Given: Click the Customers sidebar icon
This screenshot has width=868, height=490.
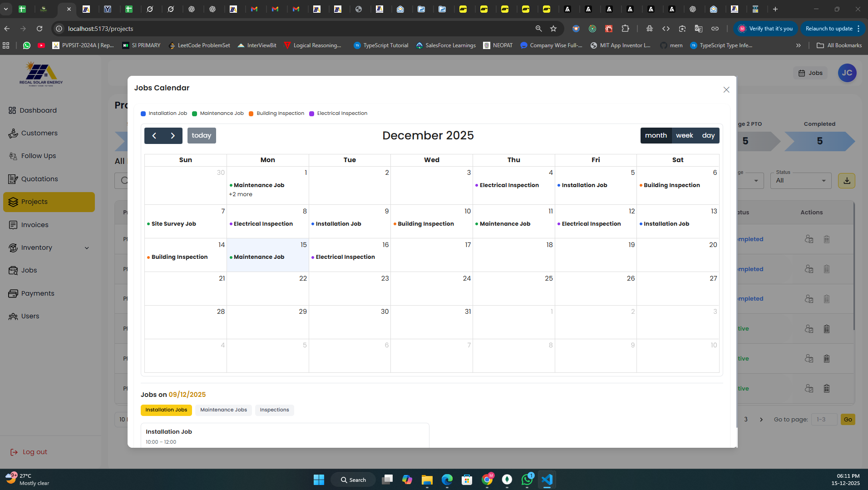Looking at the screenshot, I should 13,134.
